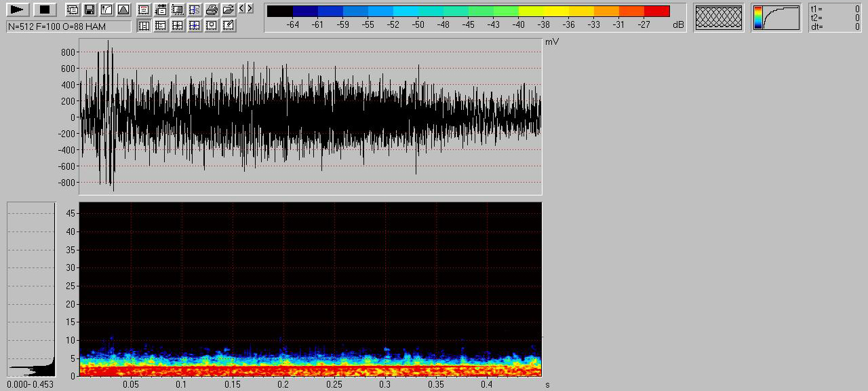Click the t1 t2 dt time readout panel
This screenshot has height=391, width=868.
click(835, 18)
